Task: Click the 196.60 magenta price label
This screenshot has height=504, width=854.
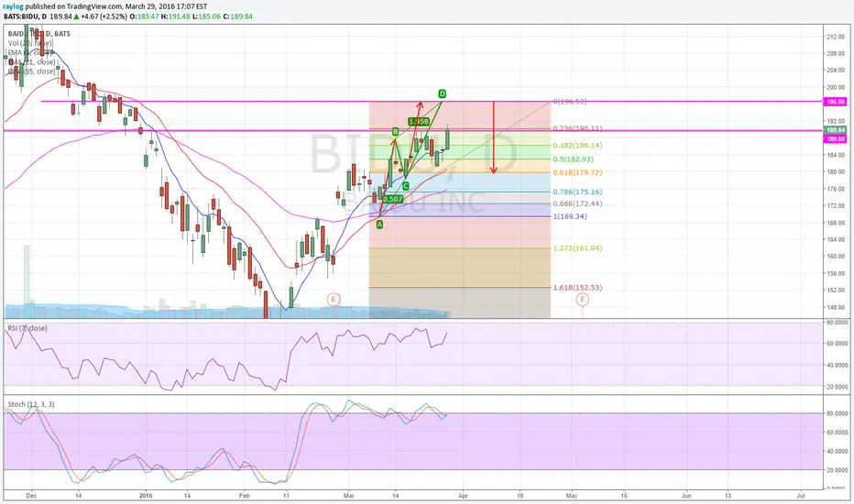Action: (x=836, y=102)
